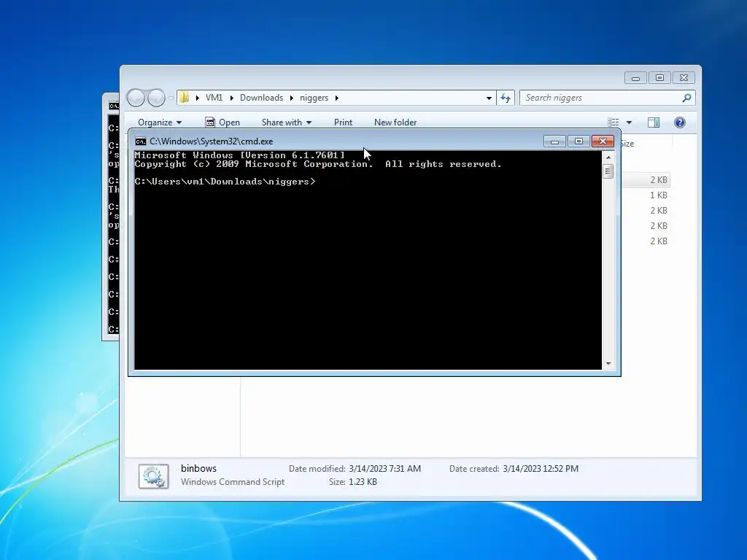This screenshot has width=747, height=560.
Task: Select the highlighted 2 KB file row
Action: click(x=646, y=180)
